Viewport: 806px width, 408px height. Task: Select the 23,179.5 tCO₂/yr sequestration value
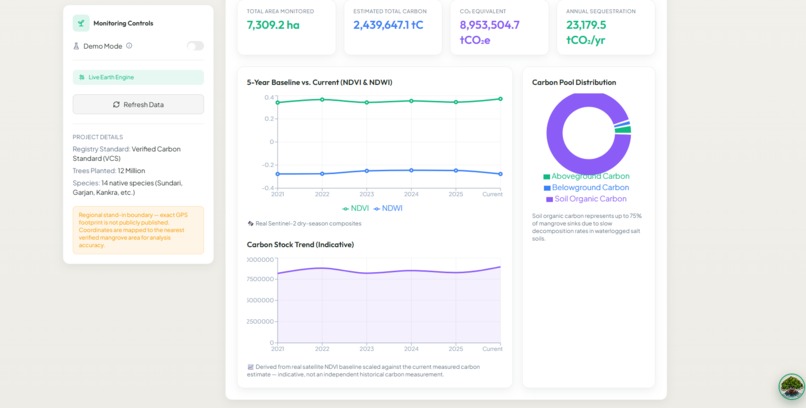[586, 32]
